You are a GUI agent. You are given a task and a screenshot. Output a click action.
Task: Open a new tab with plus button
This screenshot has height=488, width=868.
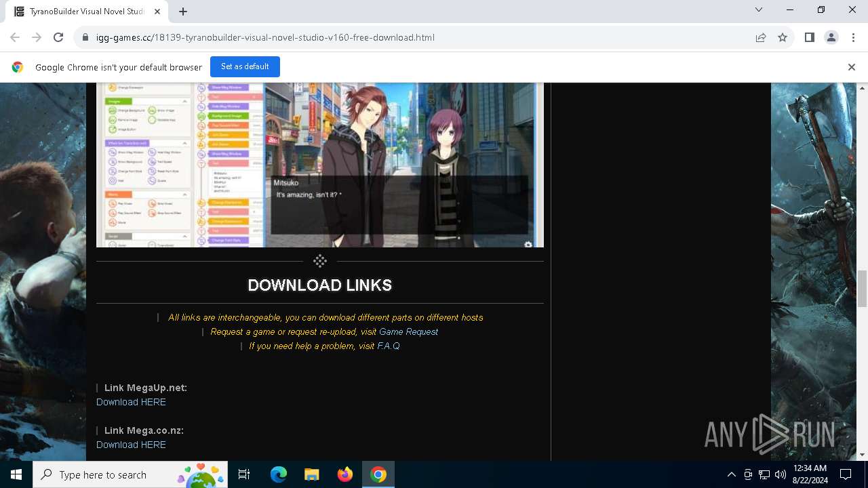[183, 11]
